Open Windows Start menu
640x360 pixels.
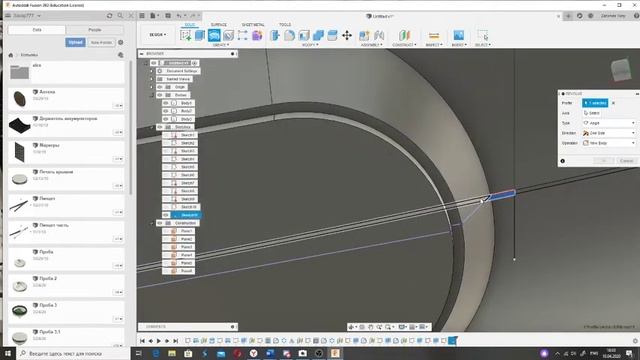[x=7, y=353]
